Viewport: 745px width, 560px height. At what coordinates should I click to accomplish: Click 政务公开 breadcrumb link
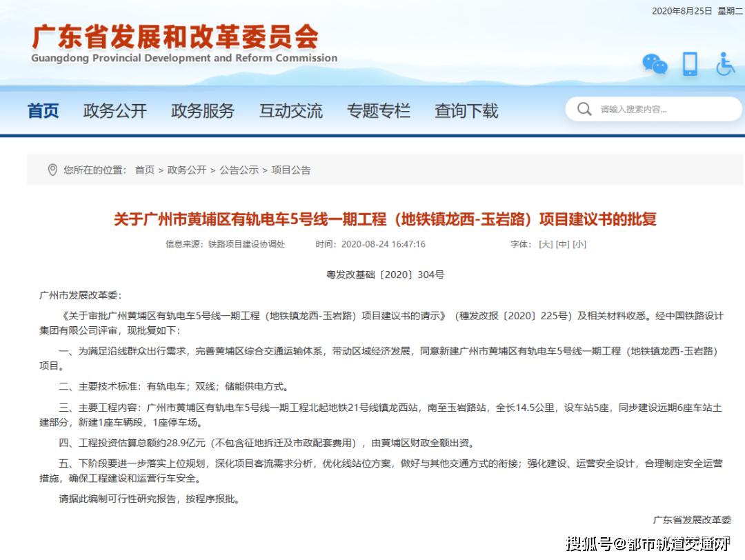[x=187, y=170]
